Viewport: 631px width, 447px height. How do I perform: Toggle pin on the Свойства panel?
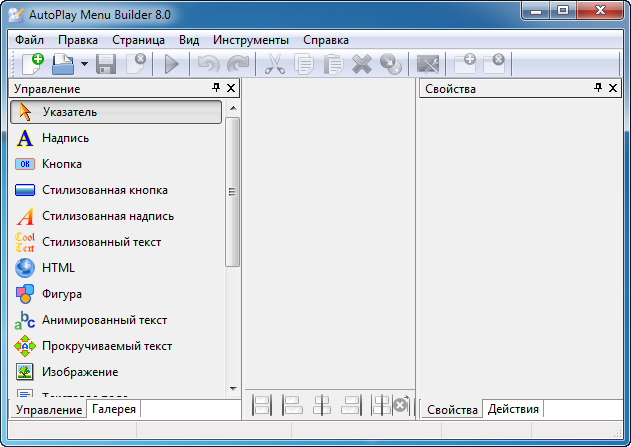click(x=599, y=89)
